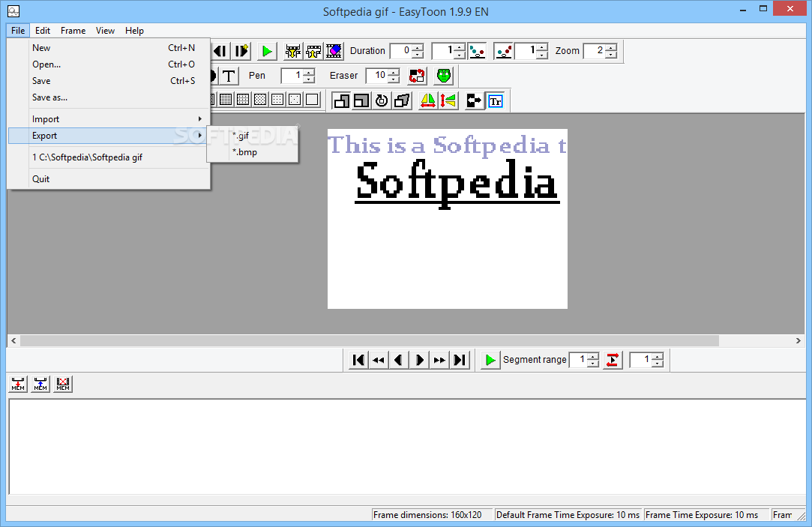
Task: Expand the Export submenu
Action: (109, 136)
